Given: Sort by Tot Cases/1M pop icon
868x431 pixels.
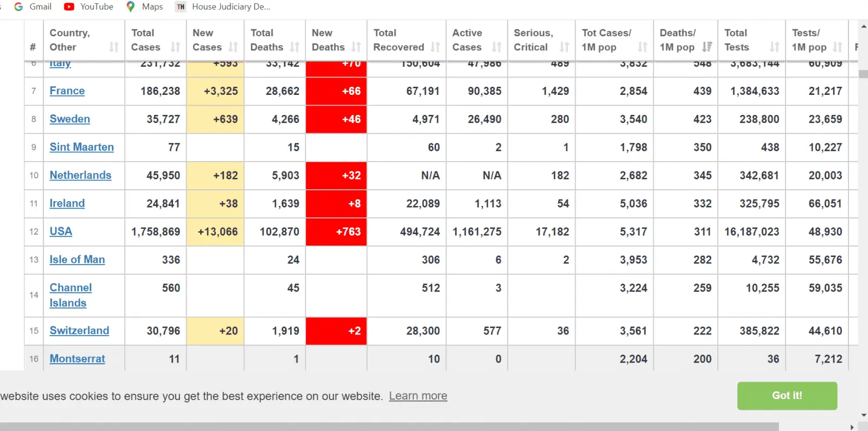Looking at the screenshot, I should 643,47.
